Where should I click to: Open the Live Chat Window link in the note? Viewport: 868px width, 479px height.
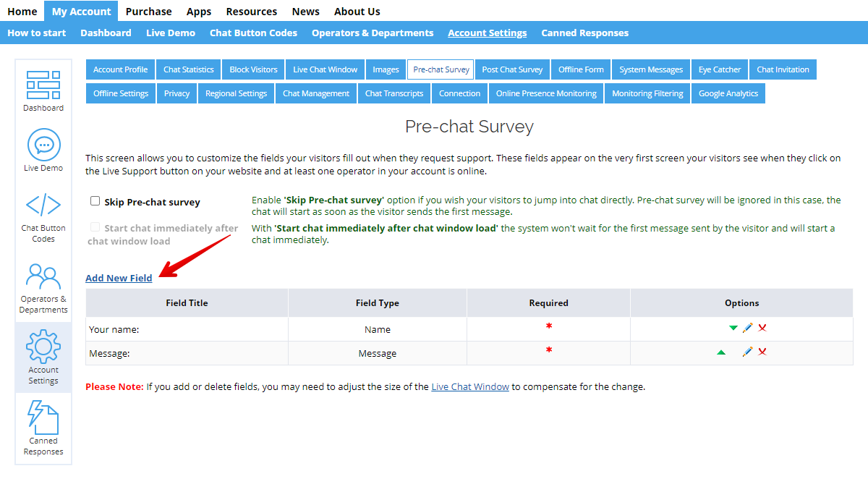[x=469, y=386]
